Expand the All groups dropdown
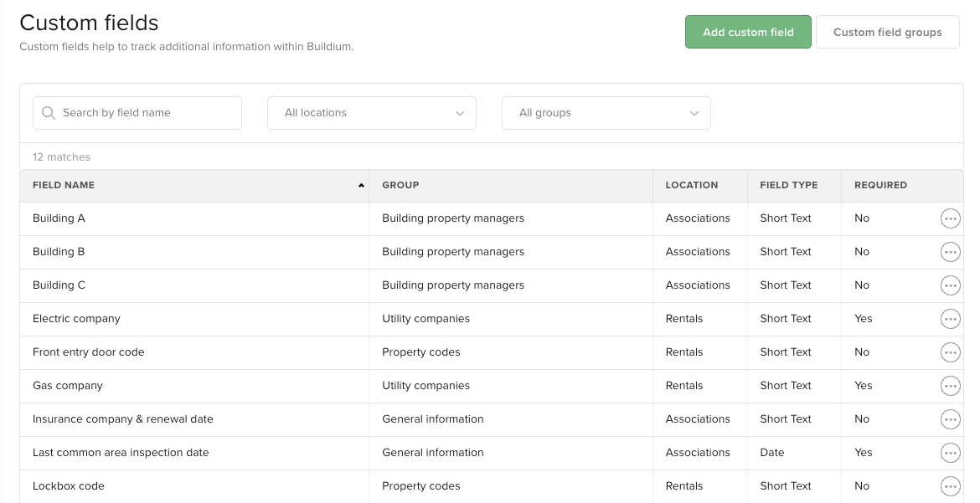The image size is (980, 503). [606, 112]
